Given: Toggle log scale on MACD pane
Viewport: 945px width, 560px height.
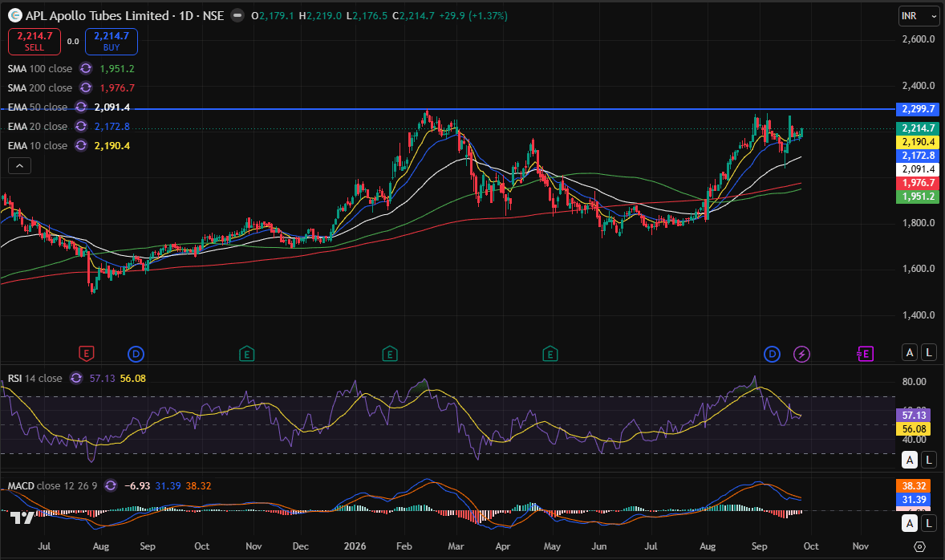Looking at the screenshot, I should point(929,524).
